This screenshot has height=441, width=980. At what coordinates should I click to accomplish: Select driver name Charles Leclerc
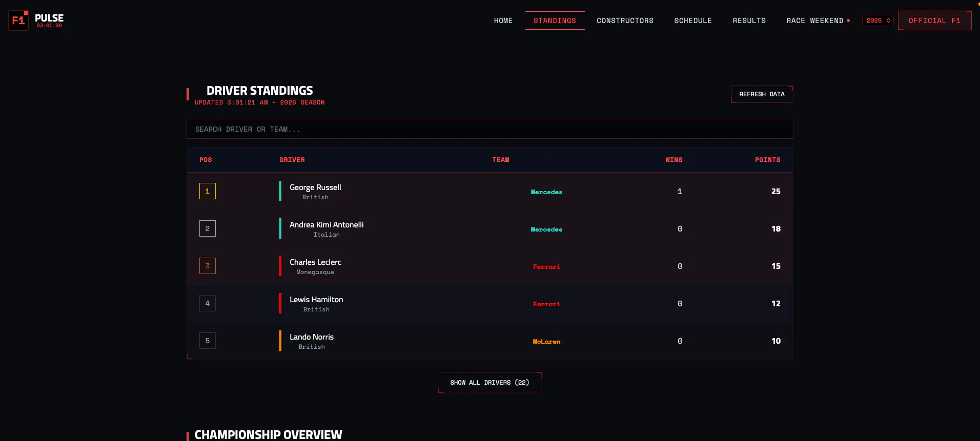coord(315,262)
